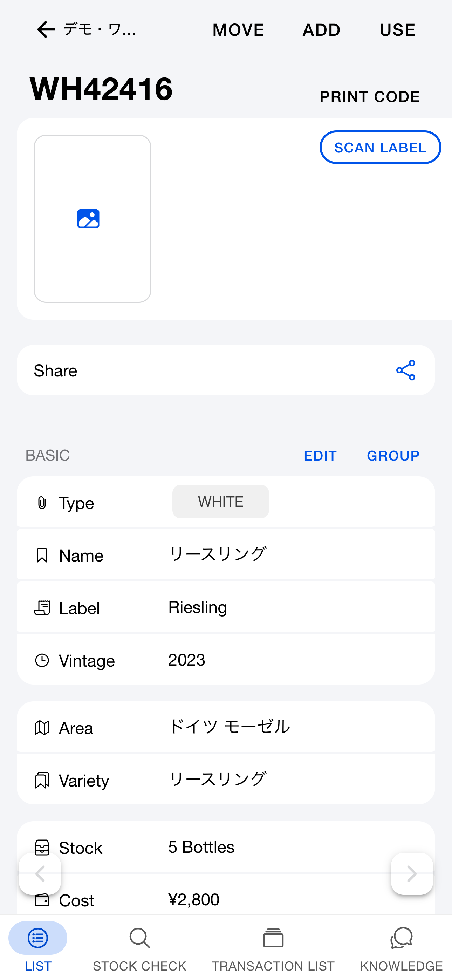Tap the WHITE type tag
Screen dimensions: 452x980
(x=221, y=502)
